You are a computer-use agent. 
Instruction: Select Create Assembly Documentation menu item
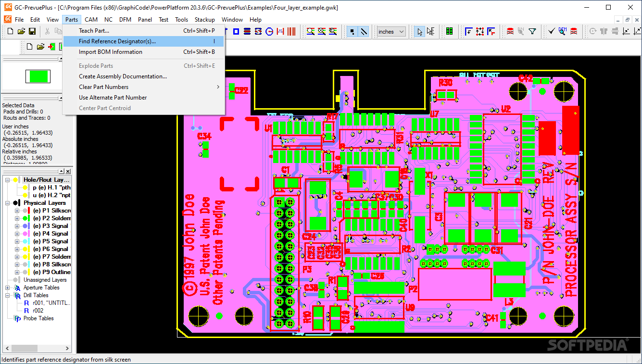[x=144, y=76]
